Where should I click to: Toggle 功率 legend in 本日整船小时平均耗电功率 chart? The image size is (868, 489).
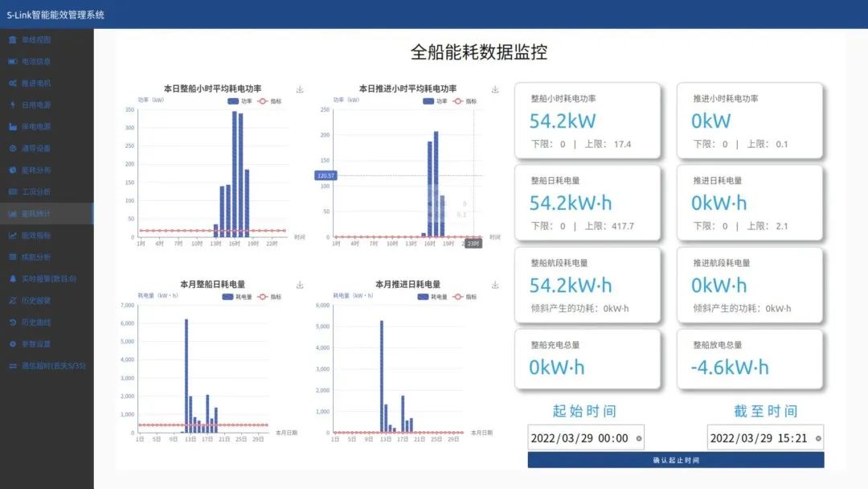point(240,101)
